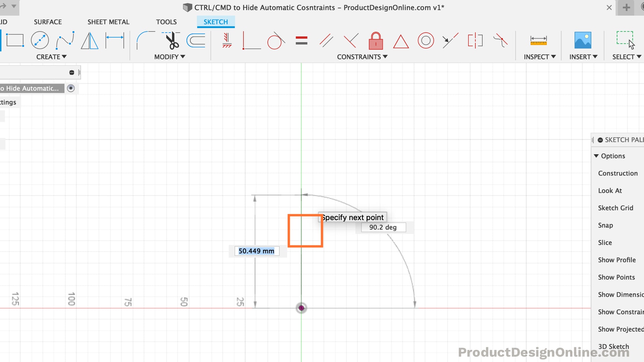Click the Insert image icon
Screen dimensions: 644x362
(583, 41)
